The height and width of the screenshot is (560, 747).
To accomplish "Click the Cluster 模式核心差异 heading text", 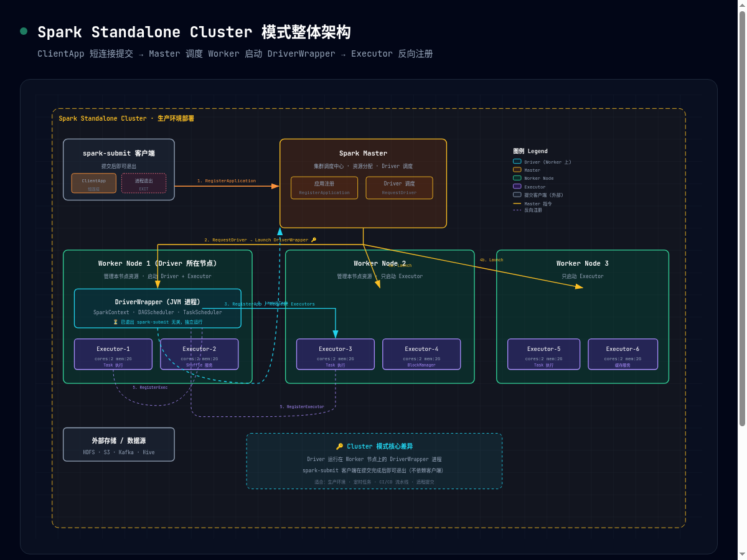I will (380, 446).
